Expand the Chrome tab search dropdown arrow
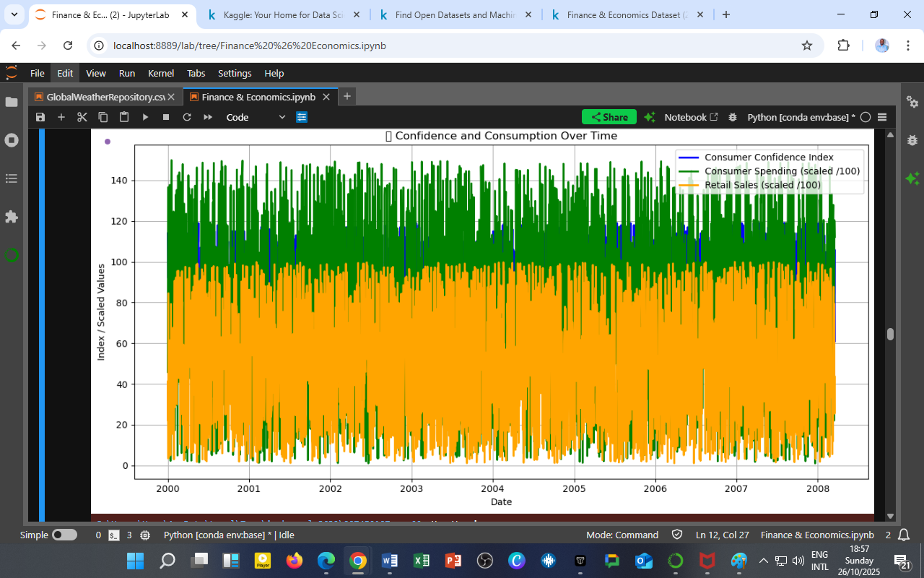Viewport: 924px width, 578px height. pyautogui.click(x=14, y=14)
